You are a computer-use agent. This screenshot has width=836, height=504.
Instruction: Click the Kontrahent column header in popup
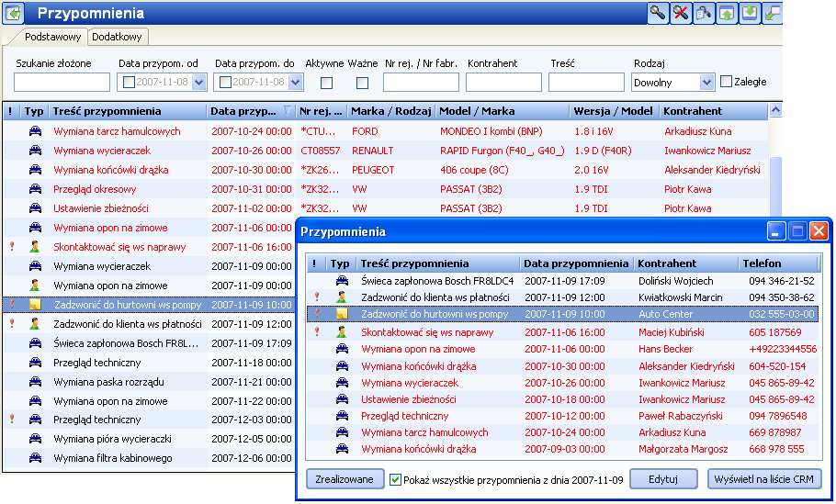point(685,263)
